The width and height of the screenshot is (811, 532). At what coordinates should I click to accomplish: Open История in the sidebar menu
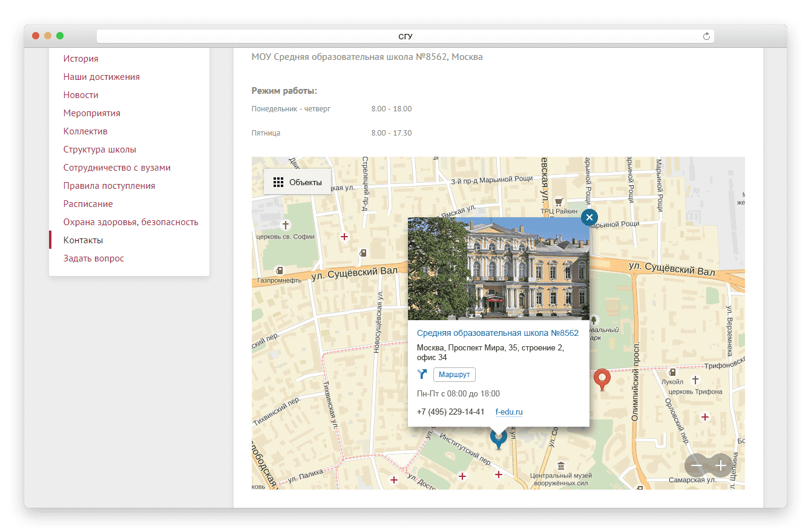coord(81,59)
